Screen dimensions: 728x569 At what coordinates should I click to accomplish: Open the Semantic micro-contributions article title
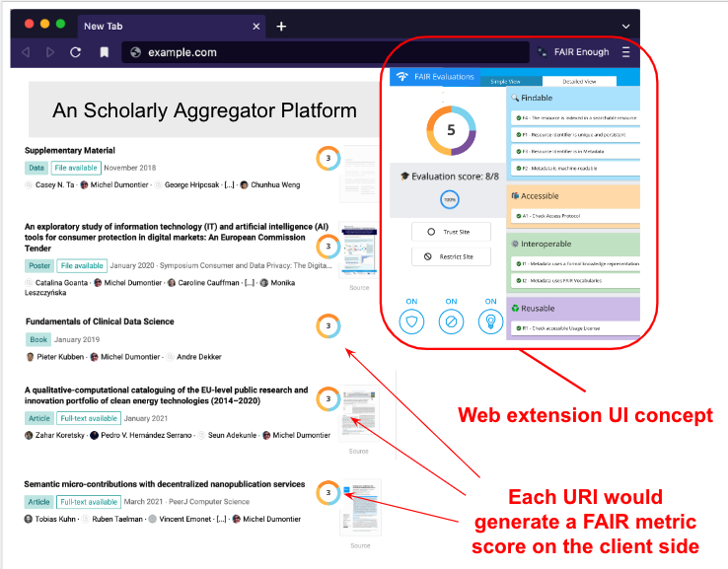point(165,484)
